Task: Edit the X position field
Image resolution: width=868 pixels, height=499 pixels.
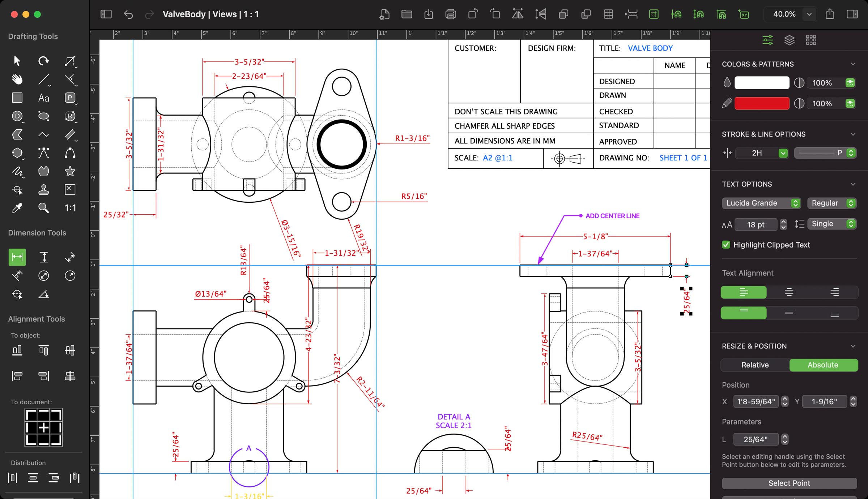Action: (x=756, y=401)
